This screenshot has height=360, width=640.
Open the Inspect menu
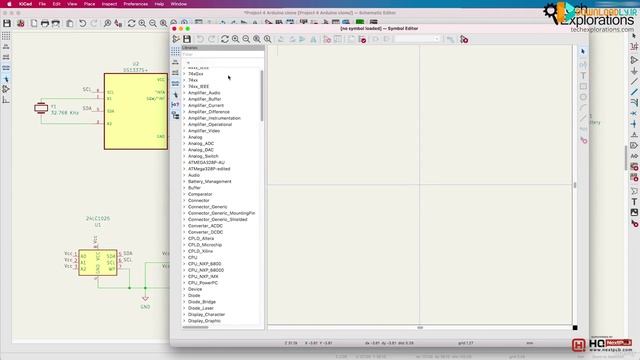click(109, 4)
